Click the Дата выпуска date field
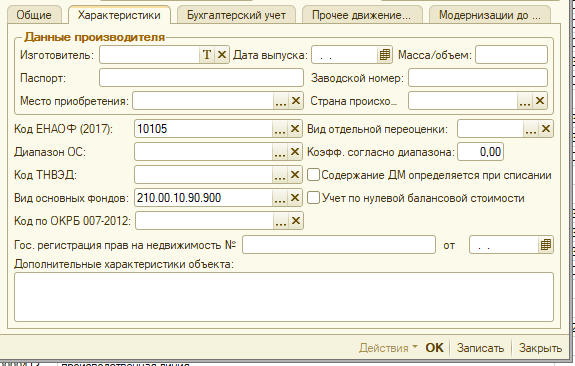 pos(345,55)
